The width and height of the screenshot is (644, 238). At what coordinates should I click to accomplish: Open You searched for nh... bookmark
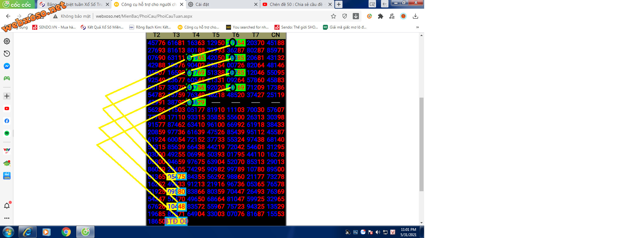(x=247, y=27)
